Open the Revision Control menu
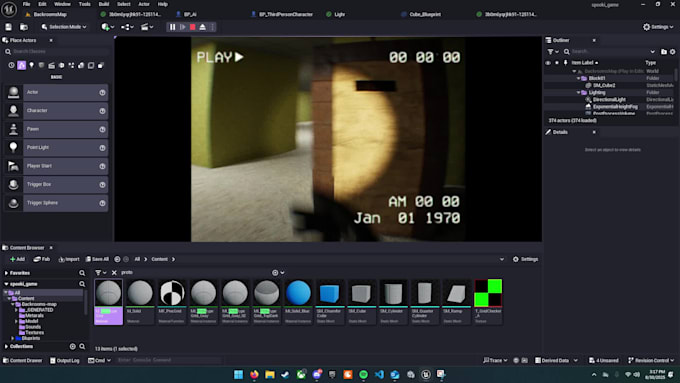The image size is (680, 383). click(x=651, y=360)
